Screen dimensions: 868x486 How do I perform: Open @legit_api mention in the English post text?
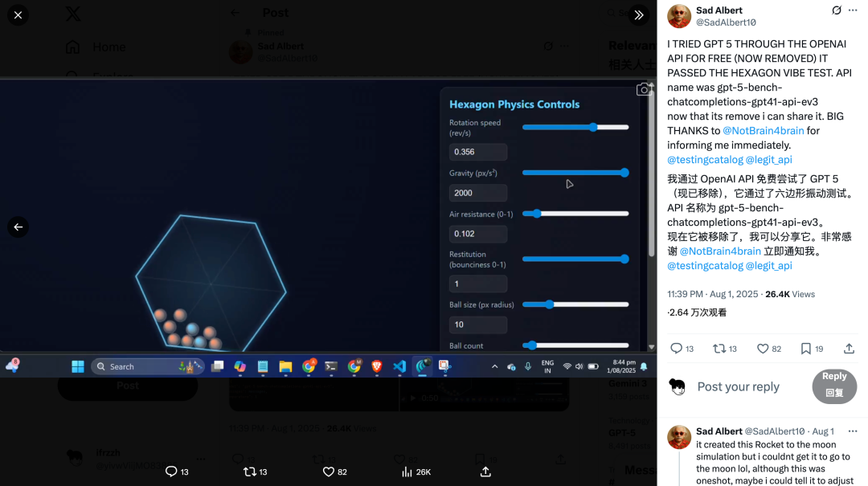click(x=769, y=159)
